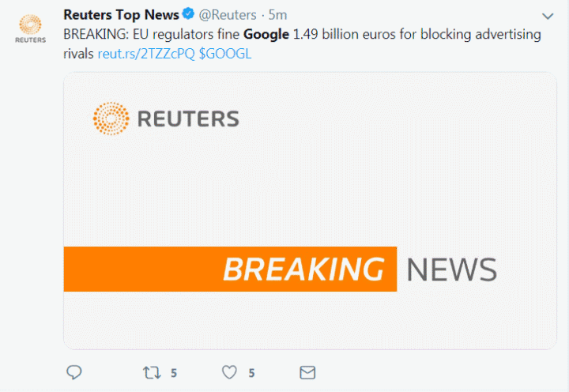Image resolution: width=569 pixels, height=392 pixels.
Task: Click the bold Google word in the tweet
Action: [266, 35]
